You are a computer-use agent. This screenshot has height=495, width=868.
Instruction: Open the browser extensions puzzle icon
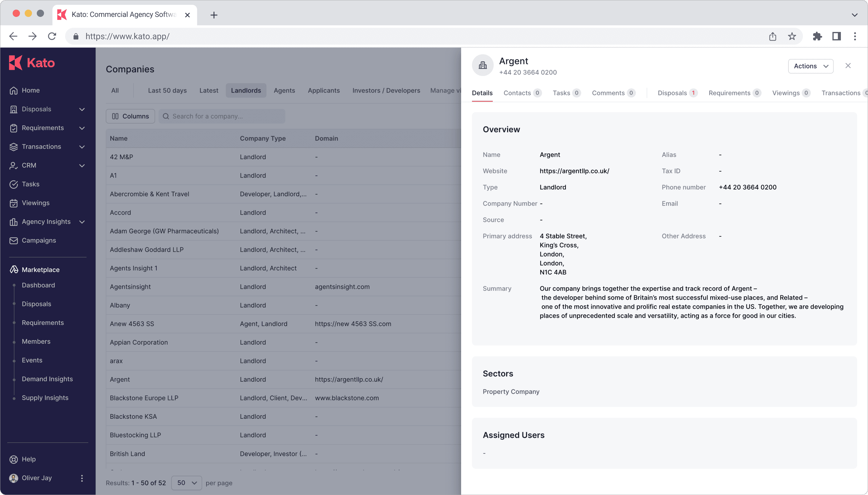coord(817,36)
